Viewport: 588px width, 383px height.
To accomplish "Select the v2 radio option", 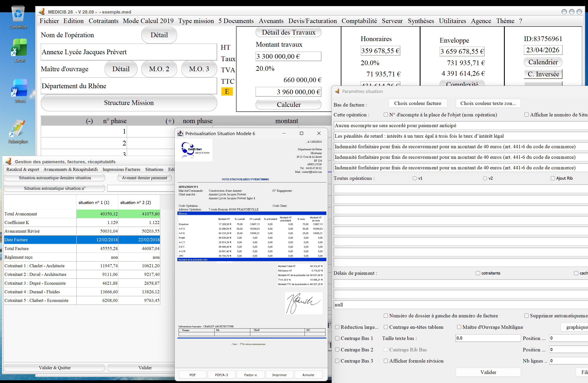I will (485, 178).
